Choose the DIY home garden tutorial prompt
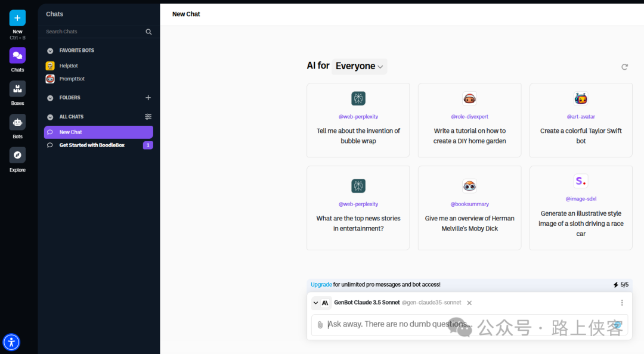This screenshot has height=354, width=644. click(469, 120)
